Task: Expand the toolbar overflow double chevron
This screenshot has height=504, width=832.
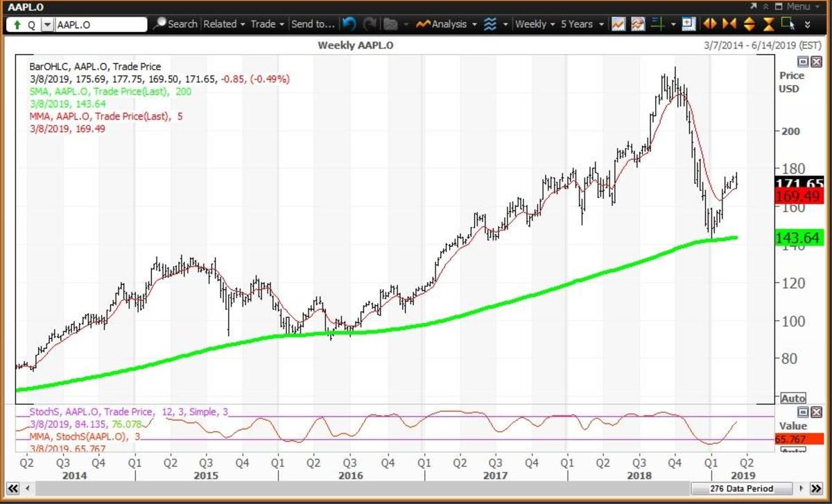Action: point(807,25)
